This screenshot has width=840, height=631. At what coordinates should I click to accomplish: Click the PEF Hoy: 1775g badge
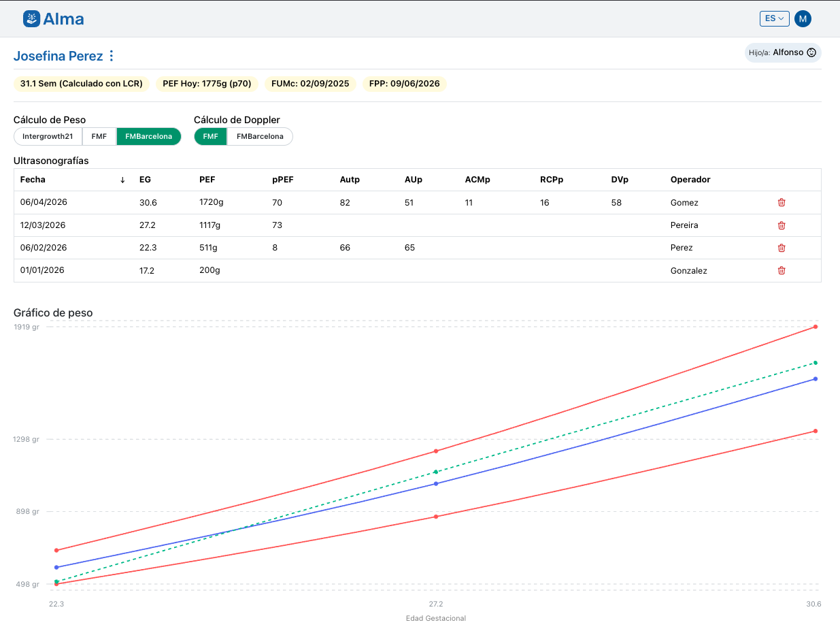(207, 84)
